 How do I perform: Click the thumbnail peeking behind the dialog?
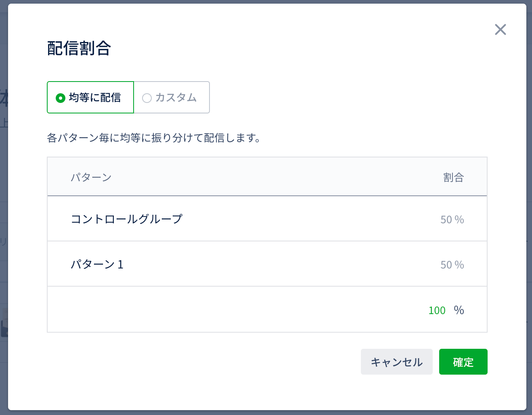point(4,323)
